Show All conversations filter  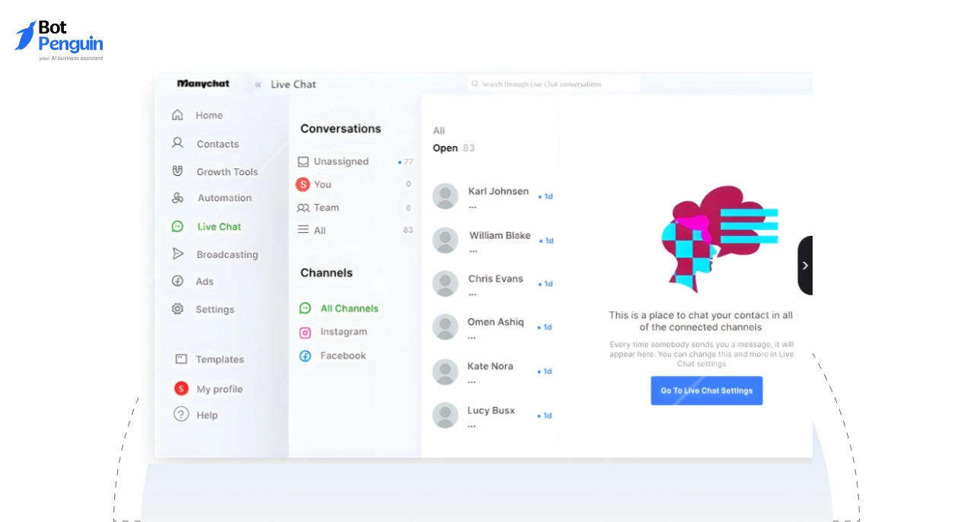click(x=320, y=231)
